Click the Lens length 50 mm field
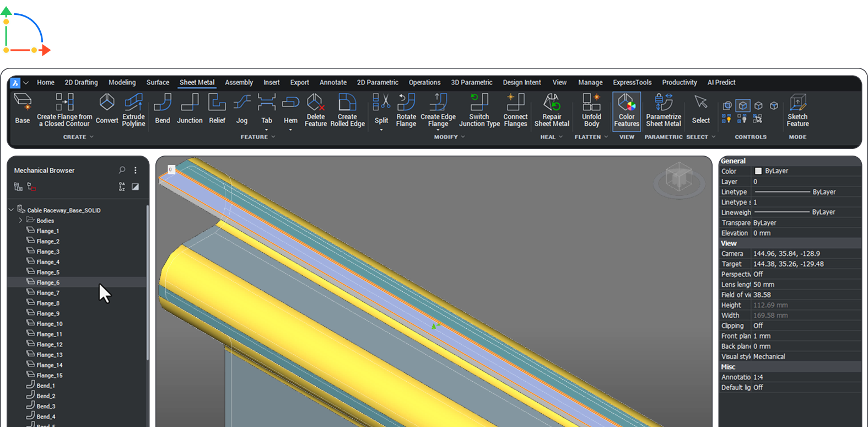 pyautogui.click(x=807, y=285)
